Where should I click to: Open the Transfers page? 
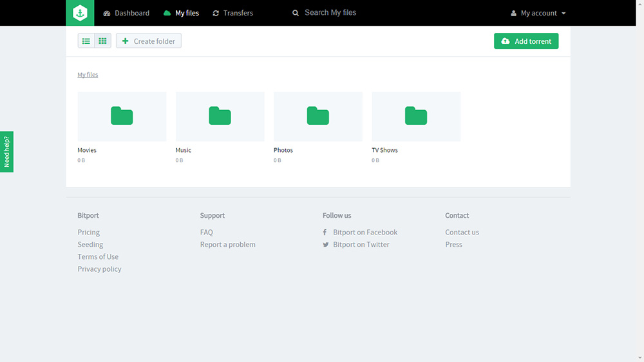coord(232,13)
